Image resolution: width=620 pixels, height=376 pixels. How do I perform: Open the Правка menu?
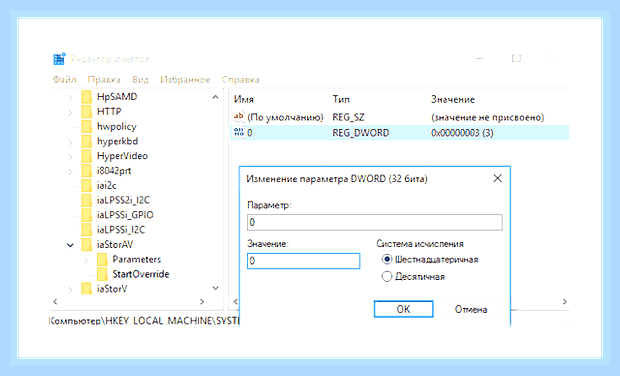[104, 79]
